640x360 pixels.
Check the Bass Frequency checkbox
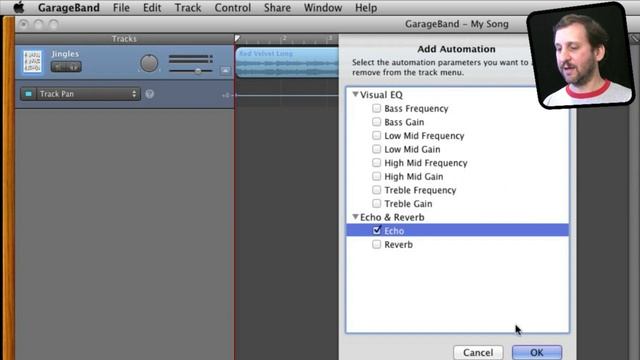click(376, 108)
